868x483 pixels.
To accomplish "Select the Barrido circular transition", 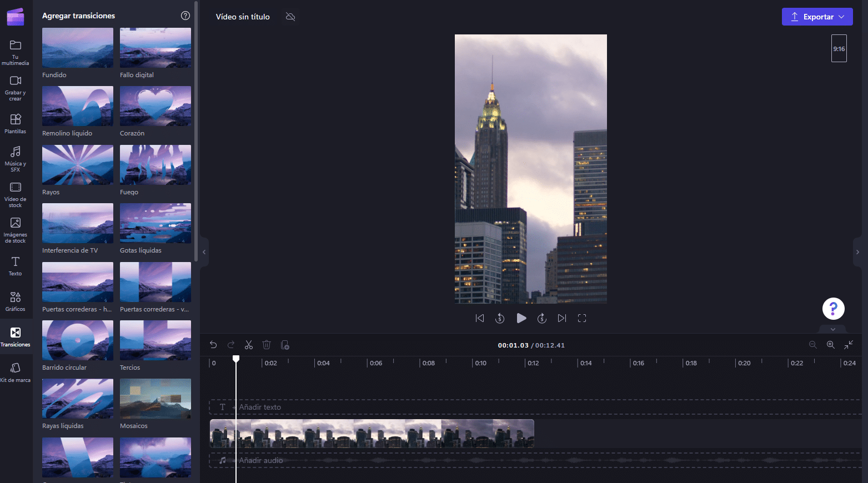I will (78, 340).
